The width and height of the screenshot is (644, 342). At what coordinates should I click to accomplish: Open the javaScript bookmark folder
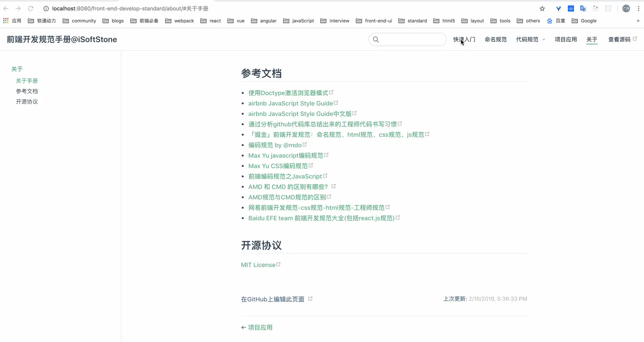pyautogui.click(x=299, y=21)
